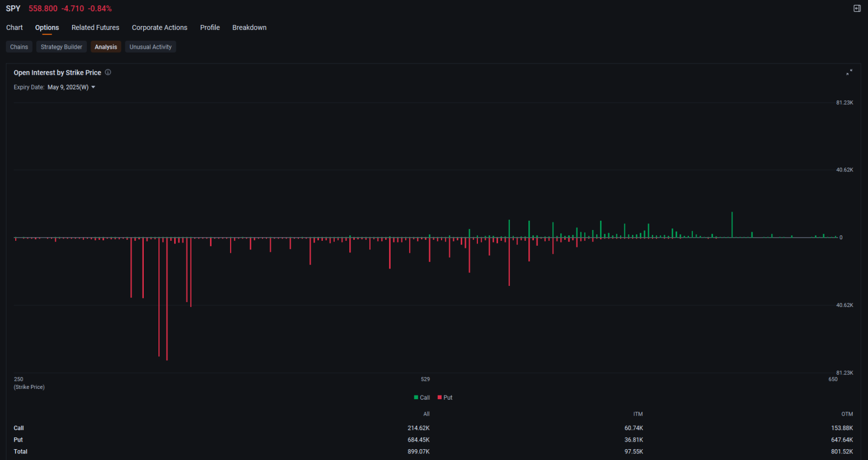
Task: Click the -4.710 price change value
Action: (73, 9)
